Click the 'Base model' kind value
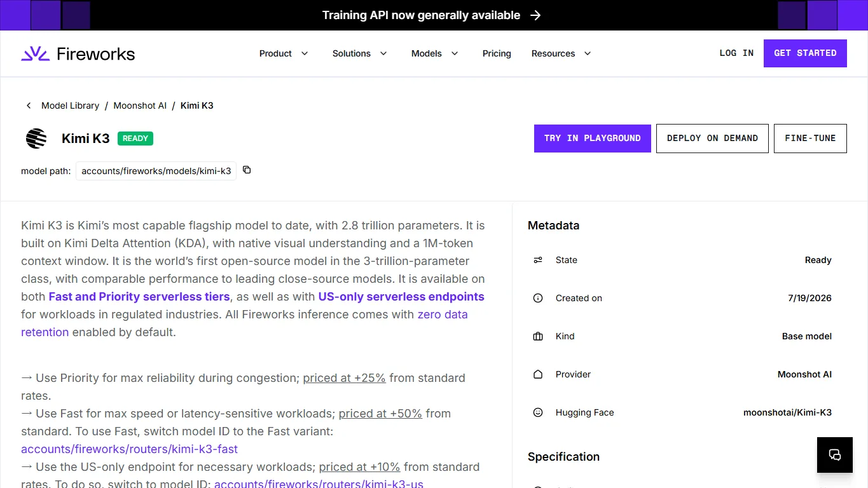 coord(807,336)
